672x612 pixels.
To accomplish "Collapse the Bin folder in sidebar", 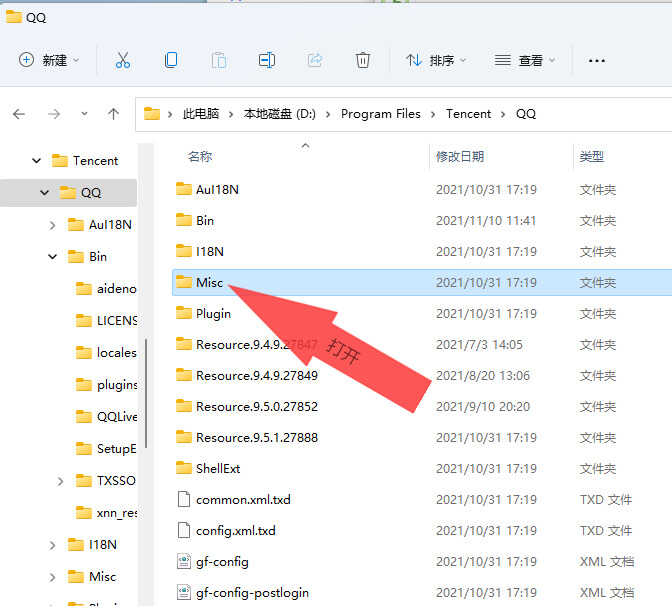I will (x=52, y=257).
